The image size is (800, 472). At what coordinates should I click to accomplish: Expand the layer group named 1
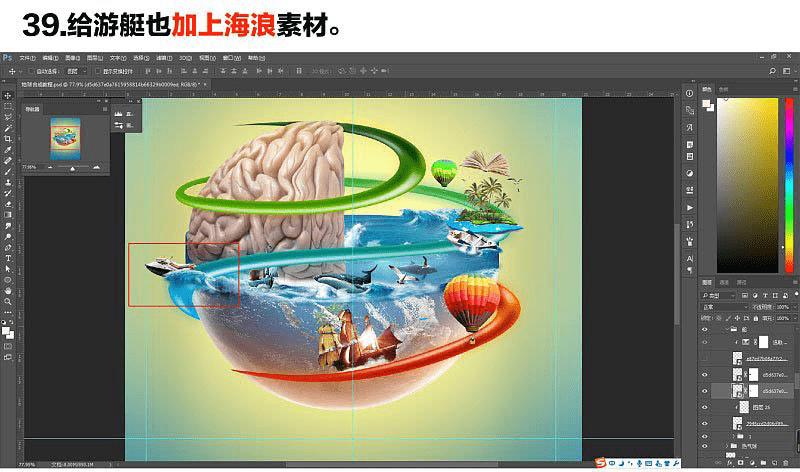pyautogui.click(x=733, y=437)
